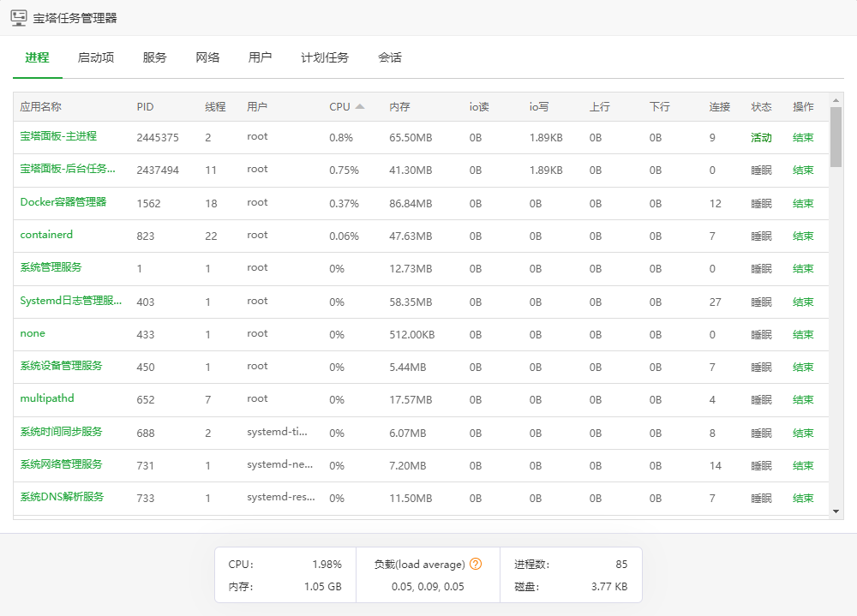The height and width of the screenshot is (616, 857).
Task: Open the load average help icon
Action: coord(476,564)
